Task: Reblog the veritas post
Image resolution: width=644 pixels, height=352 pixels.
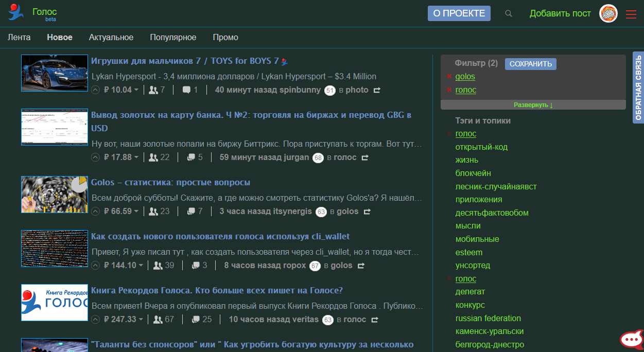Action: click(x=374, y=320)
